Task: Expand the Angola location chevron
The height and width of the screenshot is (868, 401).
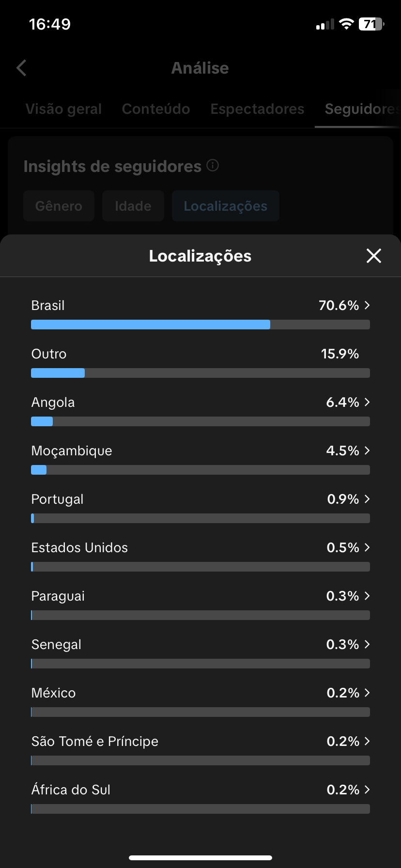Action: click(x=367, y=402)
